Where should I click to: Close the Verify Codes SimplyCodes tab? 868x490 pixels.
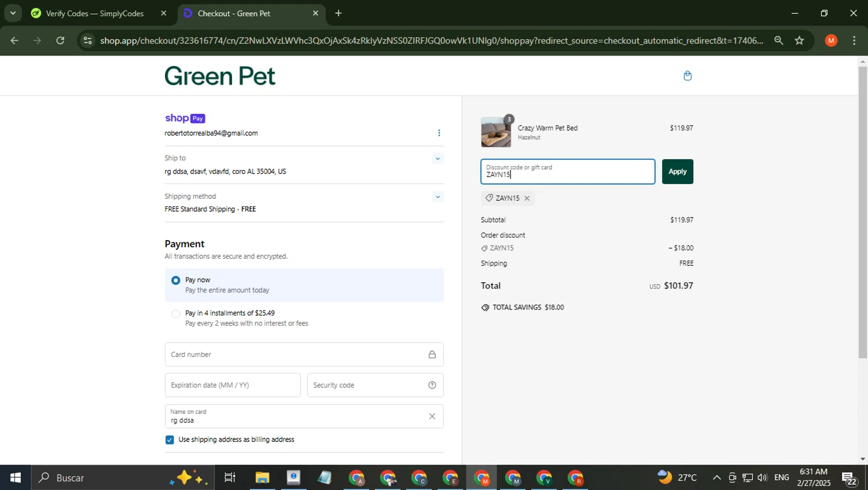click(x=164, y=13)
